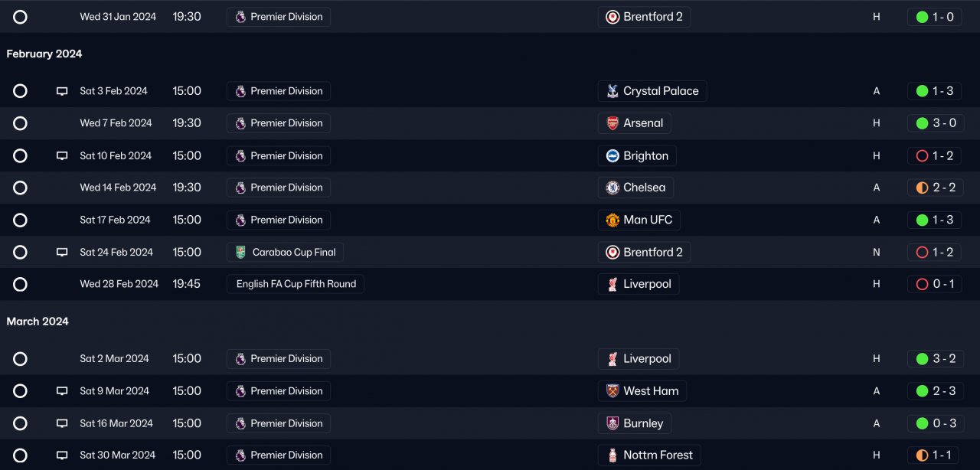
Task: Select the round marker for Sat 3 Feb fixture
Action: click(20, 91)
